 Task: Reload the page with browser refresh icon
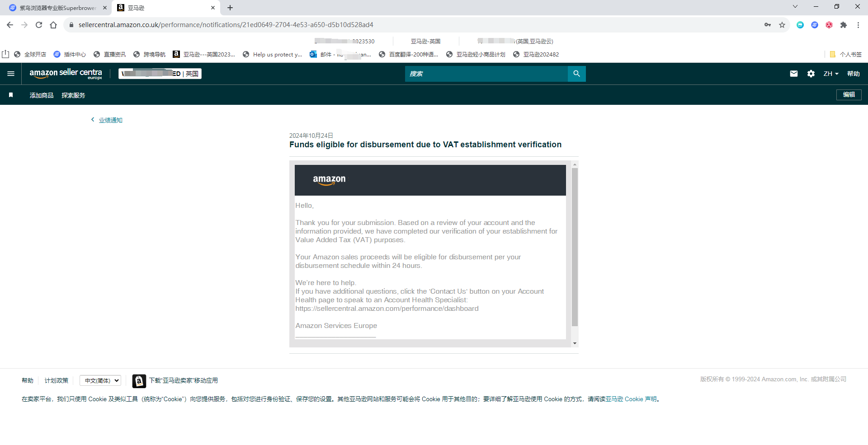(39, 25)
